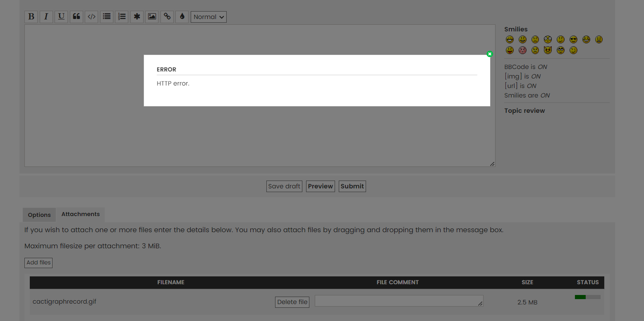Delete the cactigraphrecord.gif attachment
The image size is (644, 321).
(292, 302)
